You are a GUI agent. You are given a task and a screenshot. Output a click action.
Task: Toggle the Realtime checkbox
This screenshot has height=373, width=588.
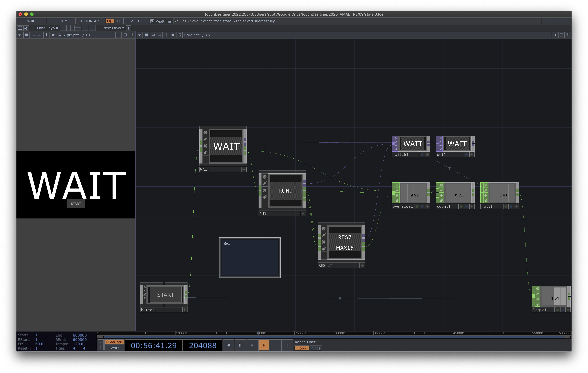point(152,21)
